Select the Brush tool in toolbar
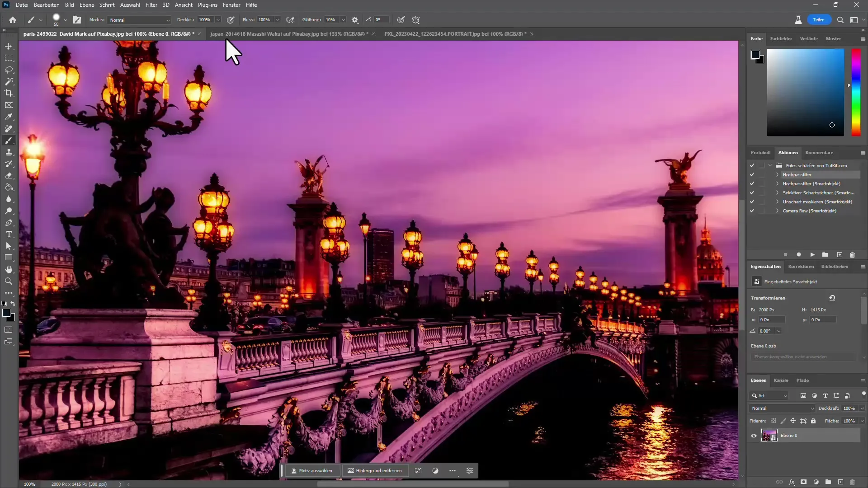Image resolution: width=868 pixels, height=488 pixels. (8, 141)
